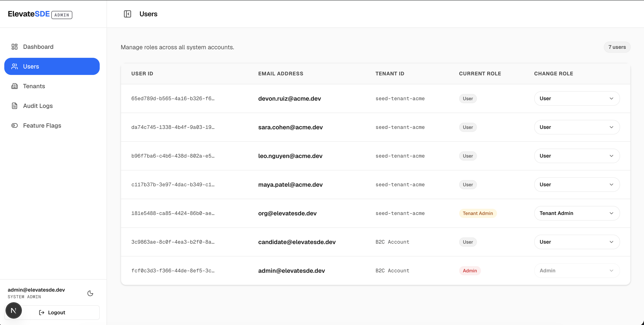
Task: Click the Logout button
Action: 52,313
